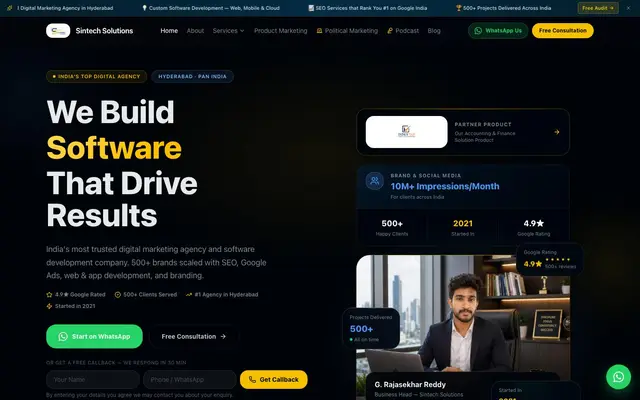Click the Hyderabad · Pan India badge
Viewport: 640px width, 400px height.
click(x=192, y=76)
